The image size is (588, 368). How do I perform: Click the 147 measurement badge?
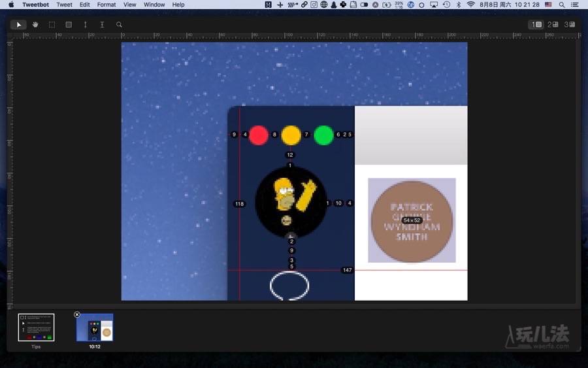348,270
